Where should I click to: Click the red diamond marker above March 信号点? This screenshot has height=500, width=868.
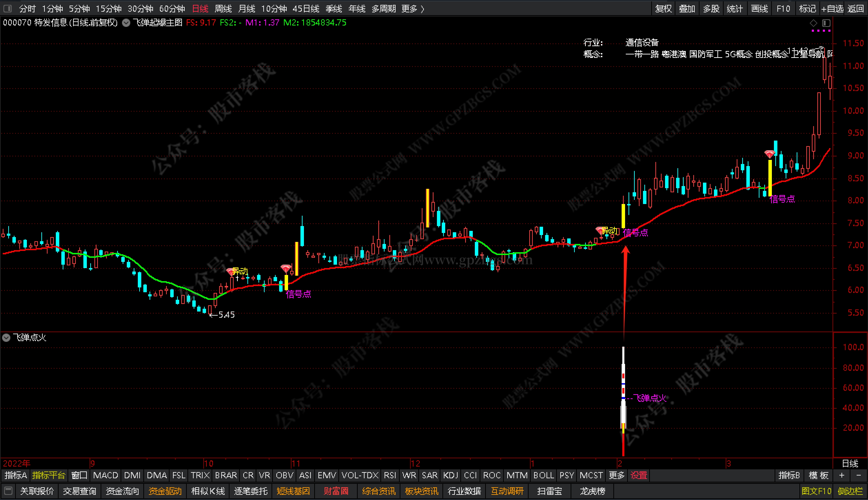(x=769, y=154)
